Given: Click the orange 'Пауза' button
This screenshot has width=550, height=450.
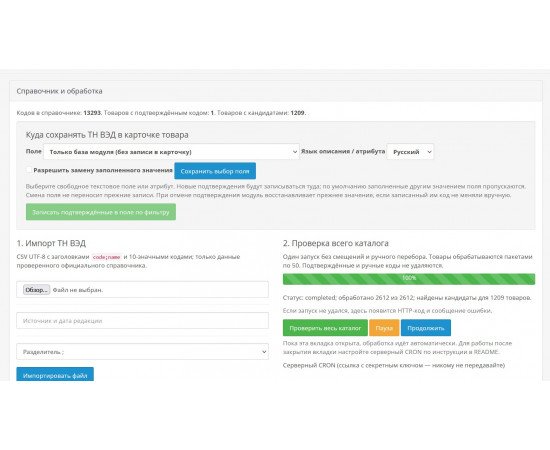Looking at the screenshot, I should [x=384, y=328].
